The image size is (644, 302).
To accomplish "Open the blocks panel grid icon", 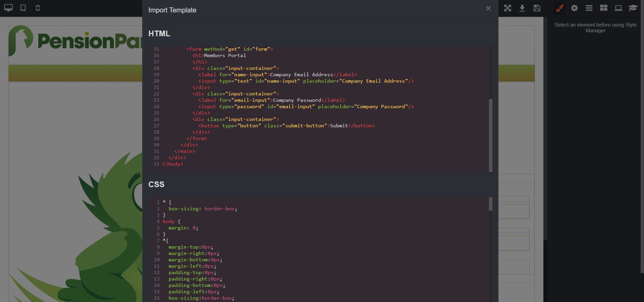I will pyautogui.click(x=604, y=8).
